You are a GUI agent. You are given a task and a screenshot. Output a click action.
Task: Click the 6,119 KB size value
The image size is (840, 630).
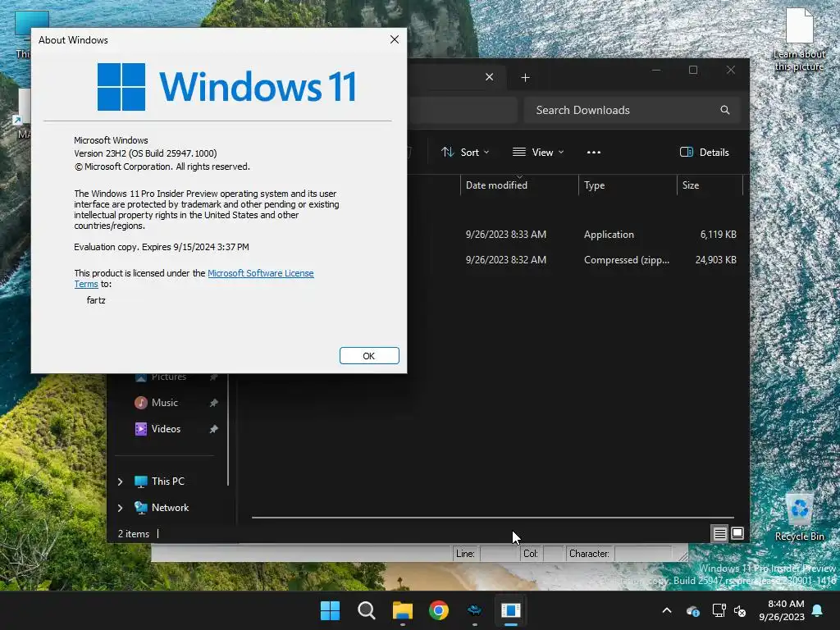point(718,235)
